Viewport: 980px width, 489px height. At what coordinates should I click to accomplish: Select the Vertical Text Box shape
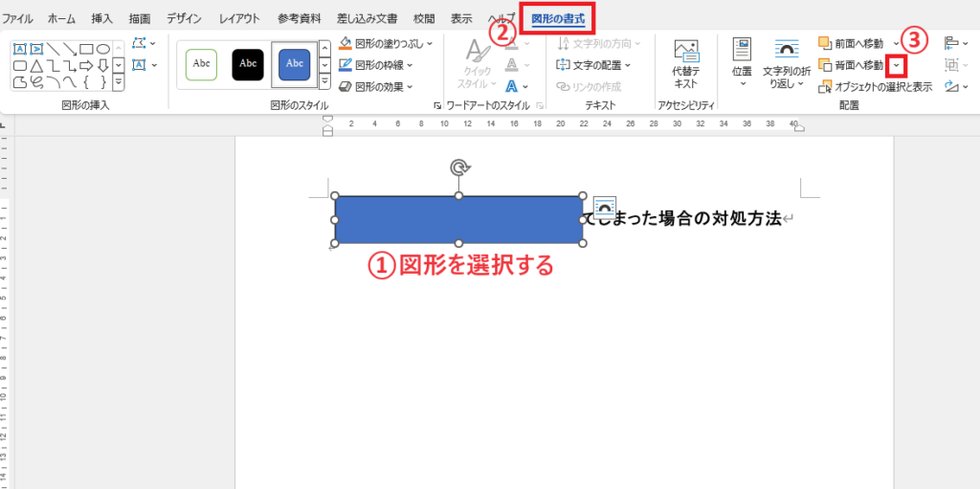(x=36, y=49)
